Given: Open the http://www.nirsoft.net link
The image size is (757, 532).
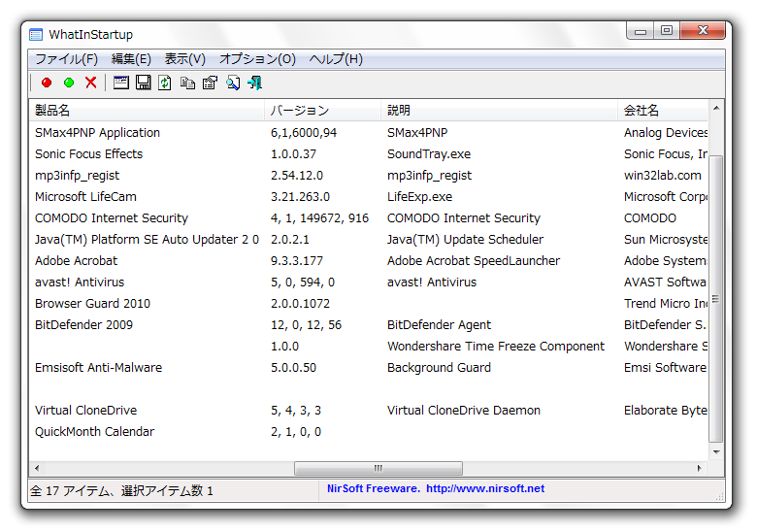Looking at the screenshot, I should (x=485, y=488).
